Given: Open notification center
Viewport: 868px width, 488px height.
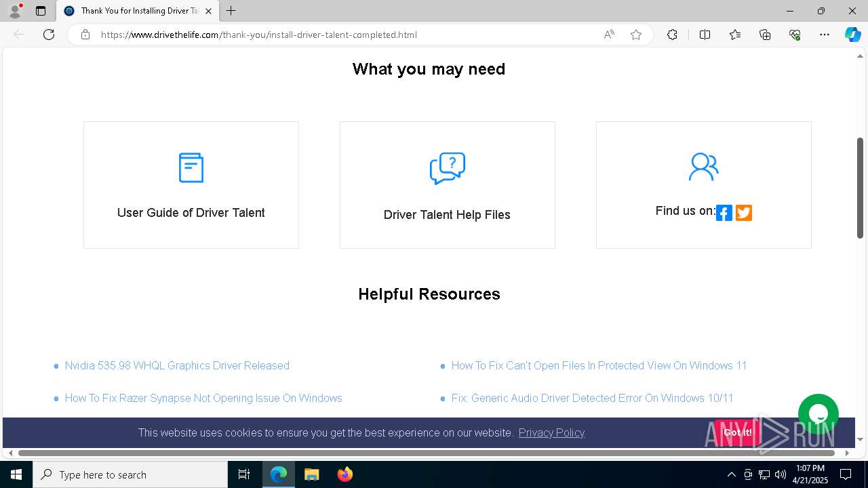Looking at the screenshot, I should (x=846, y=474).
